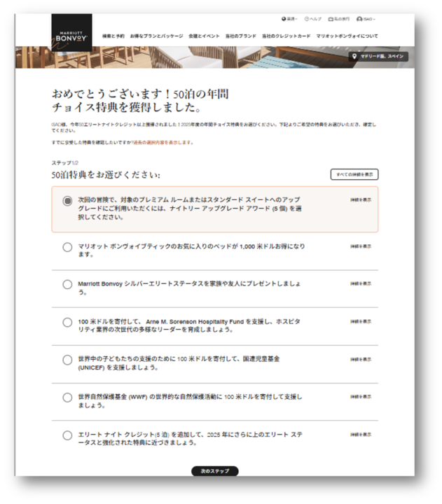This screenshot has height=504, width=442.
Task: Choose the WWF donation radio option
Action: click(x=67, y=398)
